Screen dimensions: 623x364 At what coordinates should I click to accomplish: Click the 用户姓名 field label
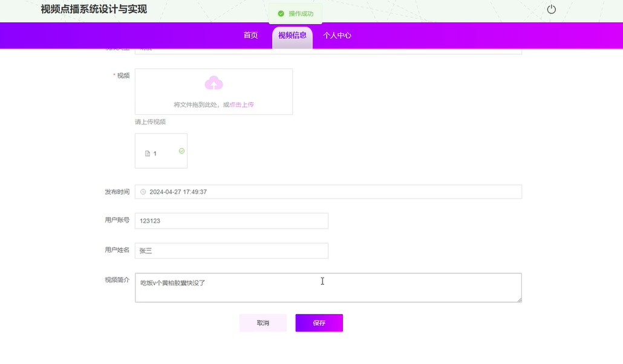coord(117,250)
